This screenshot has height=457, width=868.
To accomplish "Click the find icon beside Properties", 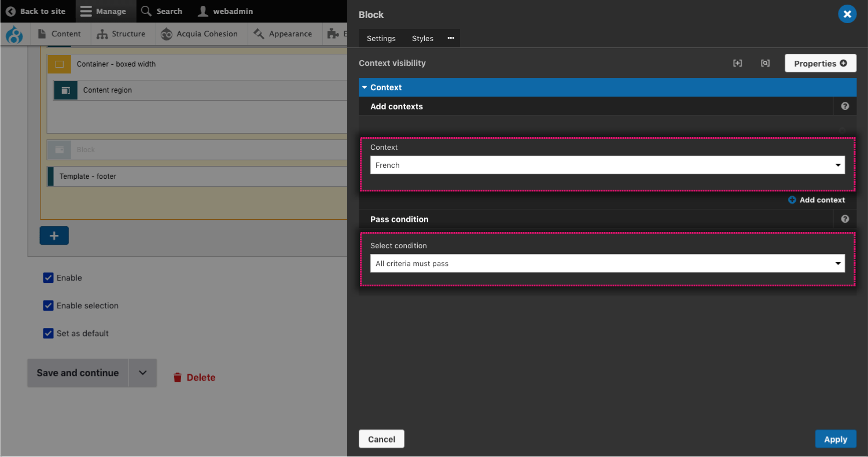I will click(765, 63).
